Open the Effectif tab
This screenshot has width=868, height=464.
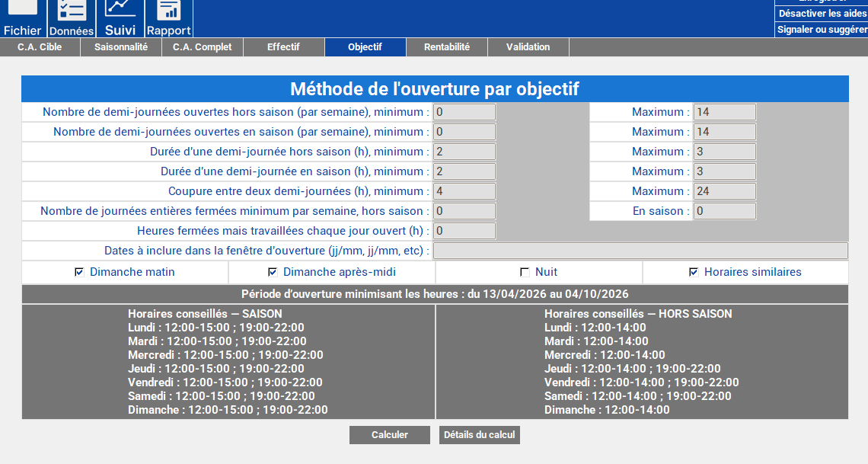[283, 47]
